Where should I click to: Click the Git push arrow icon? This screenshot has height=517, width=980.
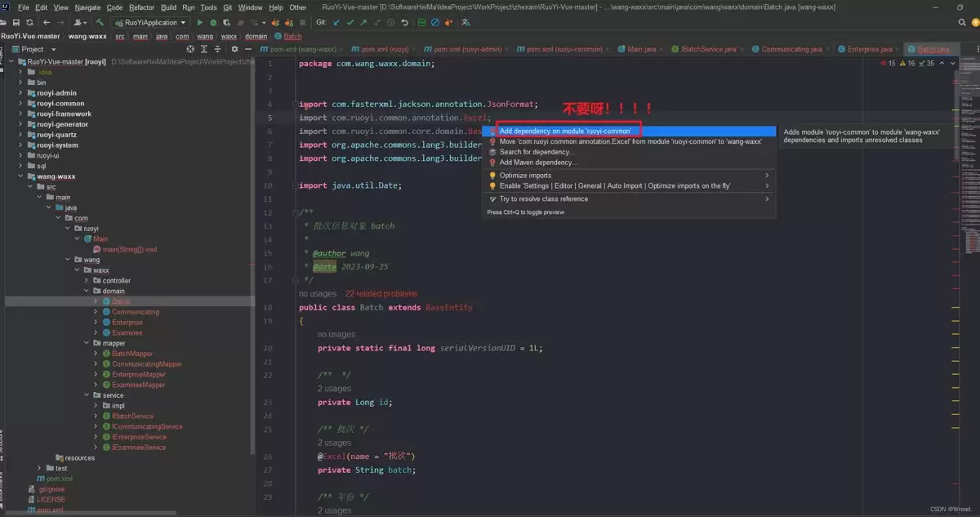coord(363,22)
